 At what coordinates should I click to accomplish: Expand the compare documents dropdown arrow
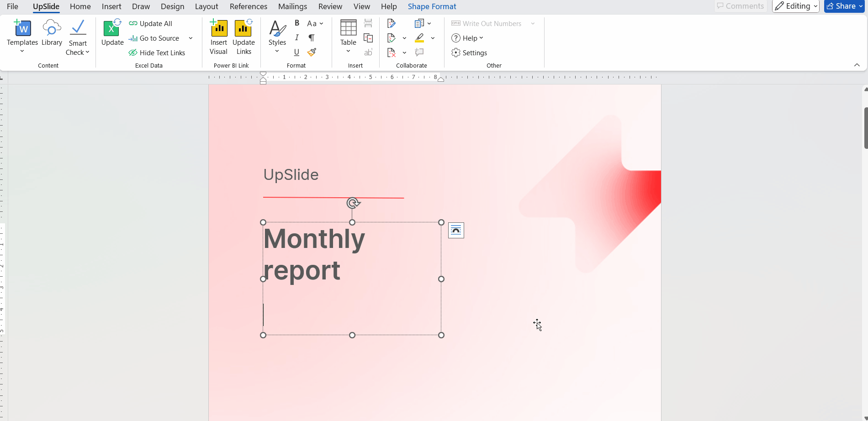pos(429,23)
